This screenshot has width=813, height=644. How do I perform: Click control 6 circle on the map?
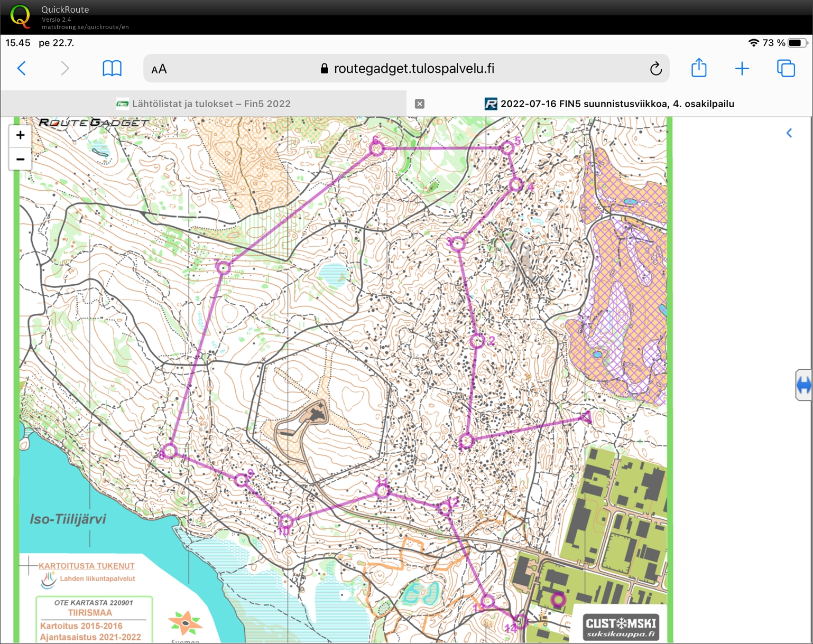click(x=376, y=148)
